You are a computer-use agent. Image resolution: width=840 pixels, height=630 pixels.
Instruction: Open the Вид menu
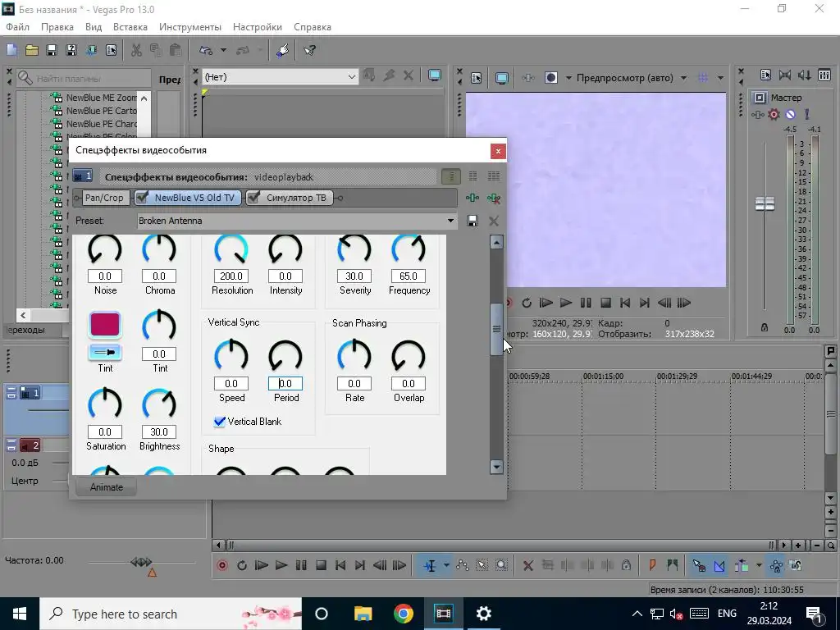(94, 27)
